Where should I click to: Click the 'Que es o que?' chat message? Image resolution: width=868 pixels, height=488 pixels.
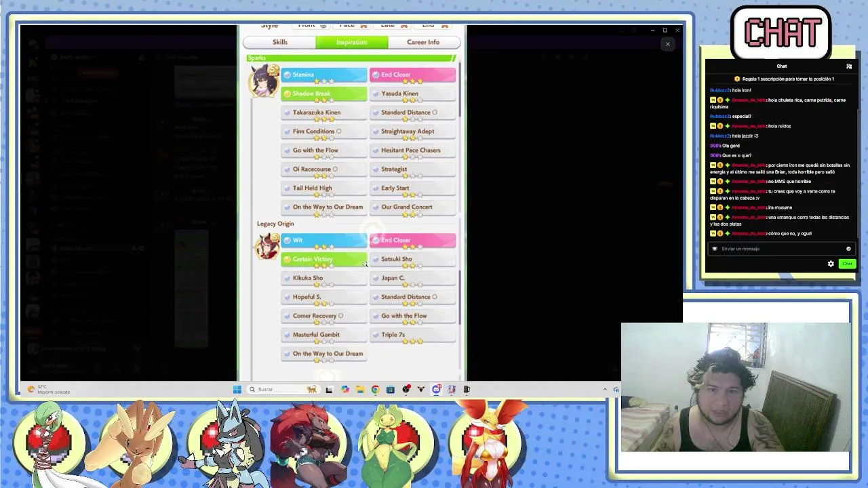point(731,155)
